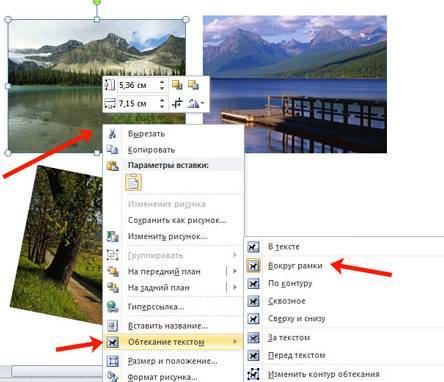Click the rotate icon on mini toolbar
Viewport: 444px width, 382px height.
pos(193,103)
